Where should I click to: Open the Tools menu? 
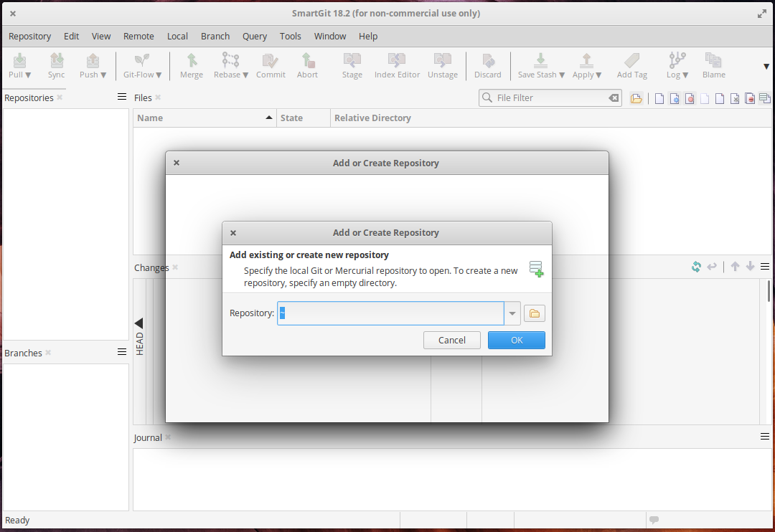[x=290, y=36]
